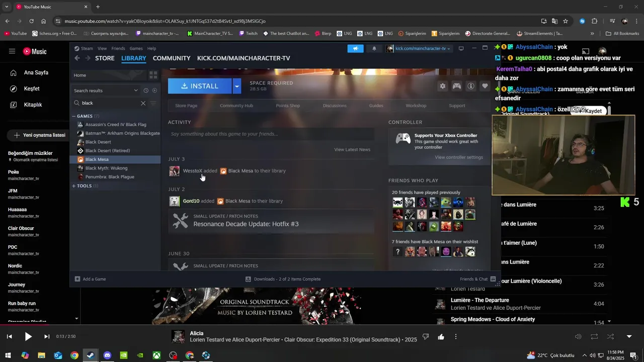Screen dimensions: 644x362
Task: Open View controller settings link
Action: point(459,157)
